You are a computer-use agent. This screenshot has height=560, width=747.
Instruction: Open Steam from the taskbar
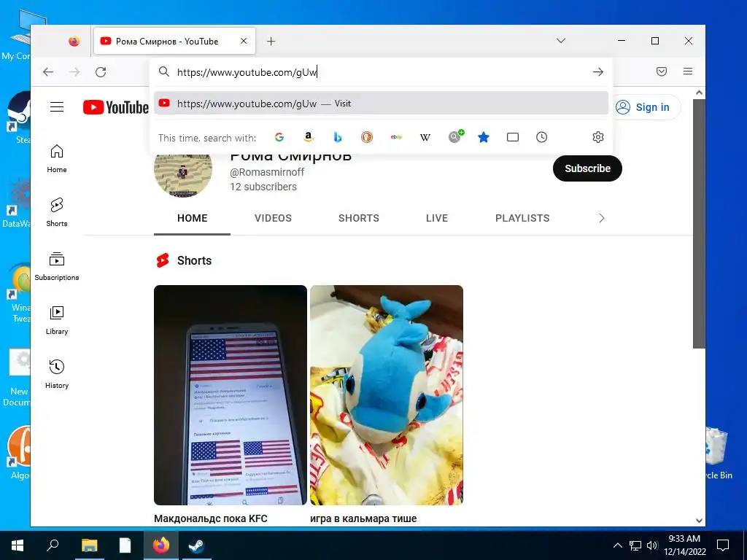pyautogui.click(x=196, y=545)
